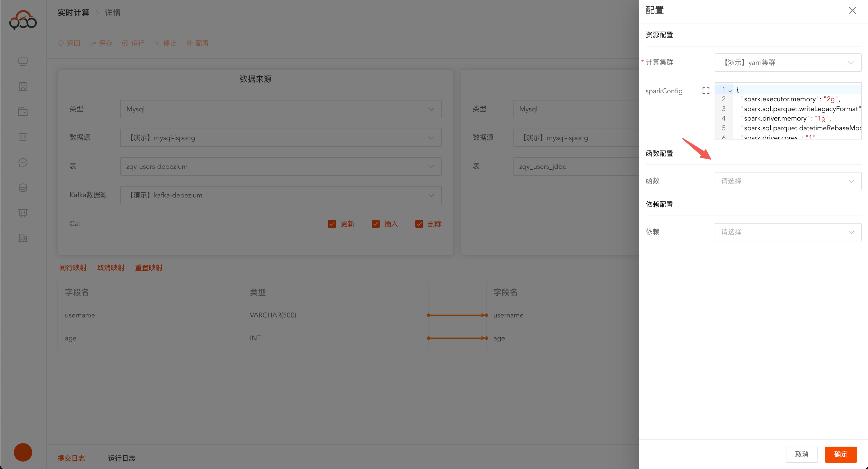
Task: Click the round user avatar at bottom left
Action: coord(23,452)
